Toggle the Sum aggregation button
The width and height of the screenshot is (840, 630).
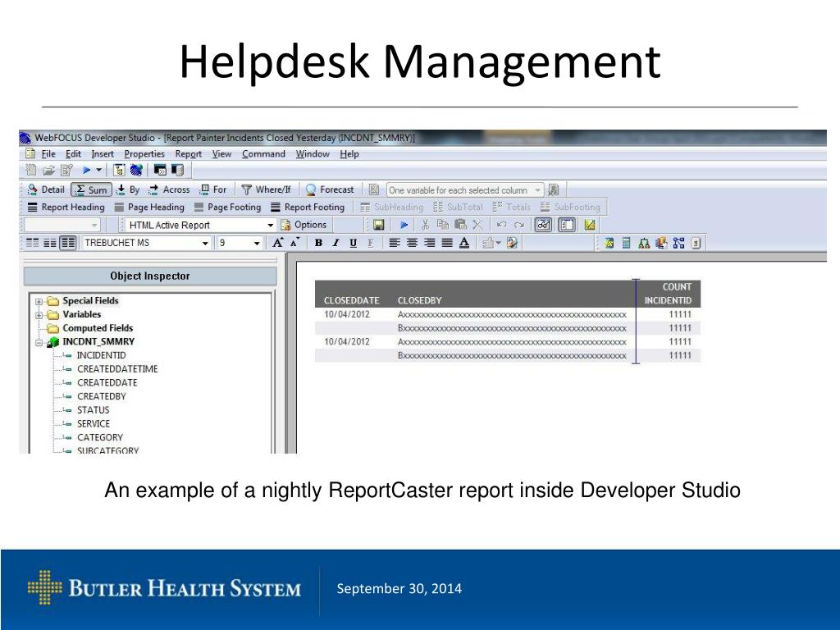[x=92, y=189]
